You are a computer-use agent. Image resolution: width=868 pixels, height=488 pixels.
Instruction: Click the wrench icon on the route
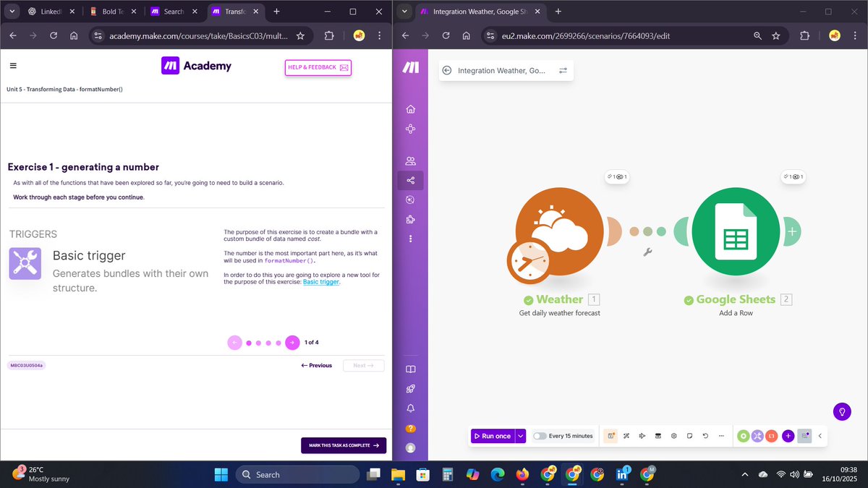pyautogui.click(x=647, y=252)
